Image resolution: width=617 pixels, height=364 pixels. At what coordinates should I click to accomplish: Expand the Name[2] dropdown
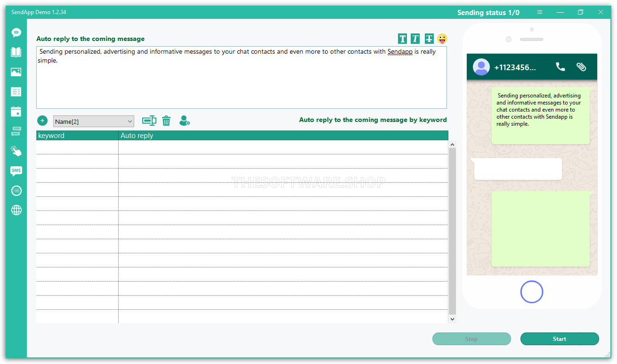coord(94,121)
